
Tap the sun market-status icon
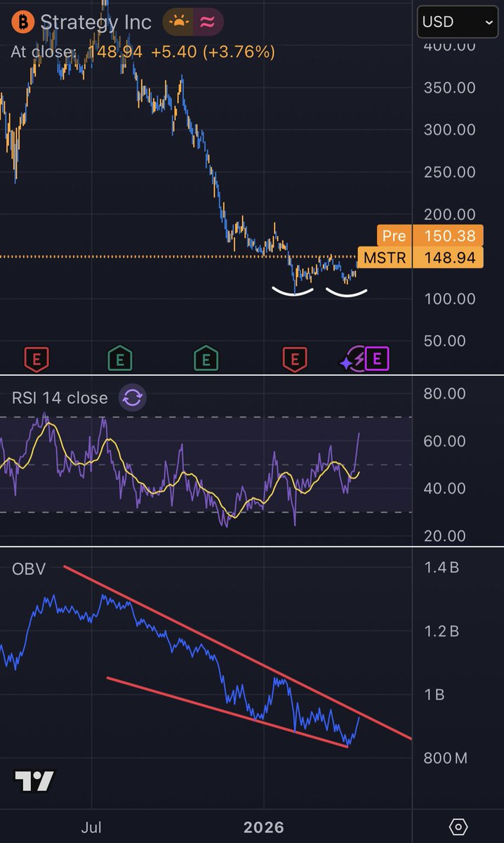coord(180,22)
